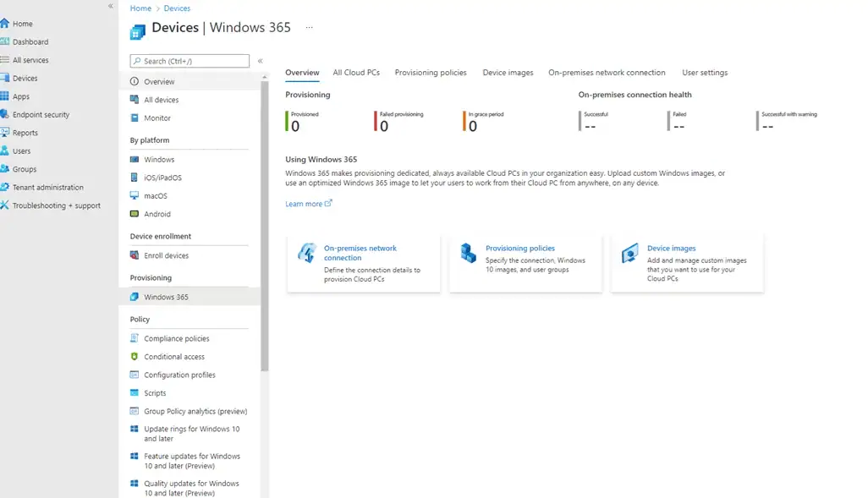Click the Compliance policies icon
Screen dimensions: 868x498
coord(134,338)
